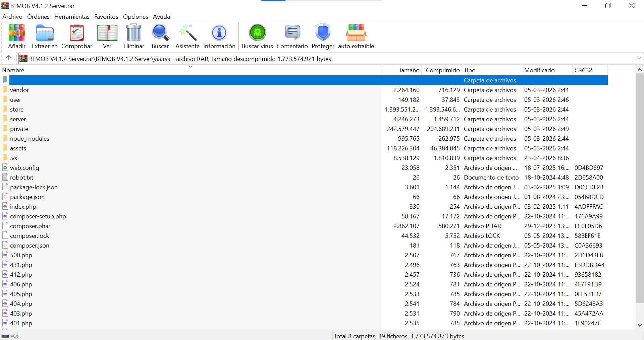
Task: Open the Archivo menu
Action: point(12,17)
